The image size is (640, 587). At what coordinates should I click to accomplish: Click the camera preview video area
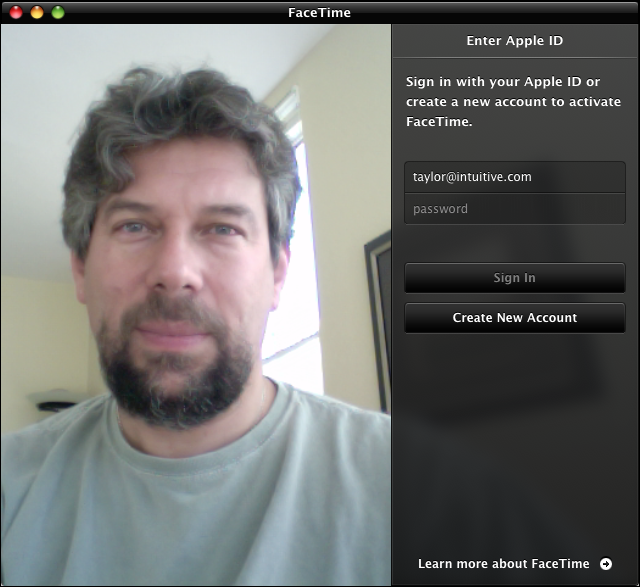[196, 305]
